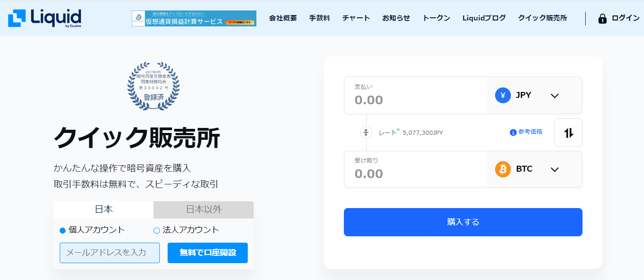The image size is (644, 280).
Task: Click the swap currencies arrows icon
Action: (568, 132)
